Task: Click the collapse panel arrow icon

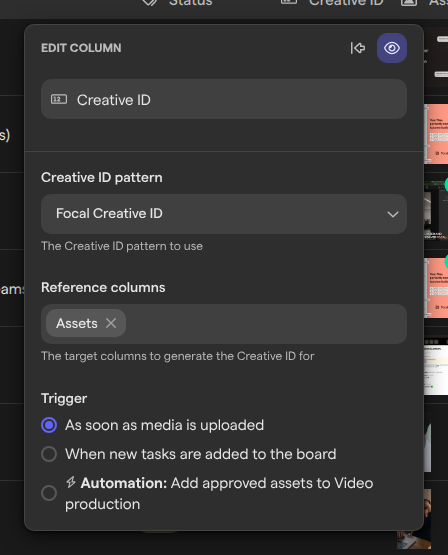Action: pos(357,48)
